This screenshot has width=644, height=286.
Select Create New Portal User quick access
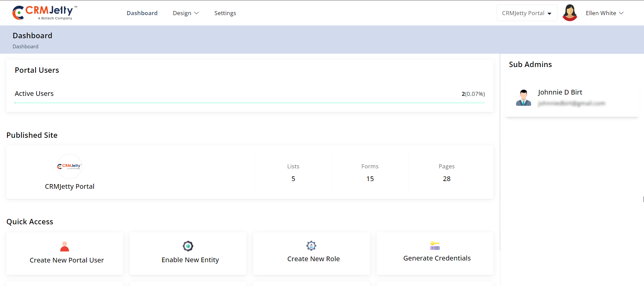point(65,253)
